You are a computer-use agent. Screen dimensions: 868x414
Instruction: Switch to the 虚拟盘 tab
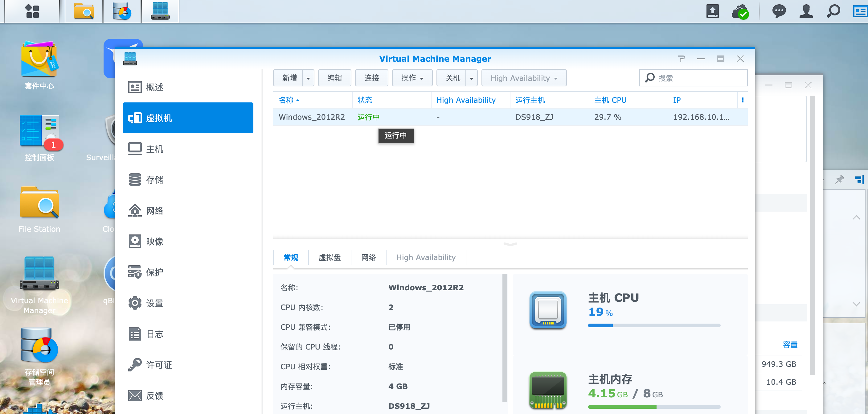(x=329, y=258)
